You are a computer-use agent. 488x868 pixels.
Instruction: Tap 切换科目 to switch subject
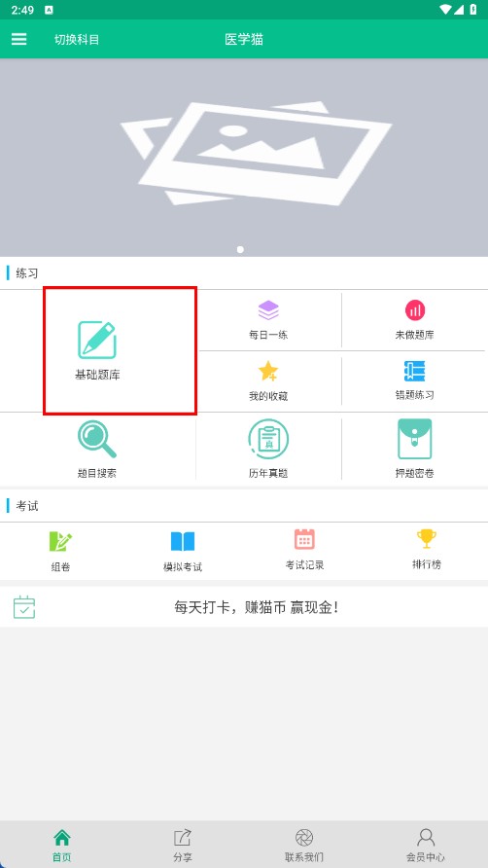(77, 39)
